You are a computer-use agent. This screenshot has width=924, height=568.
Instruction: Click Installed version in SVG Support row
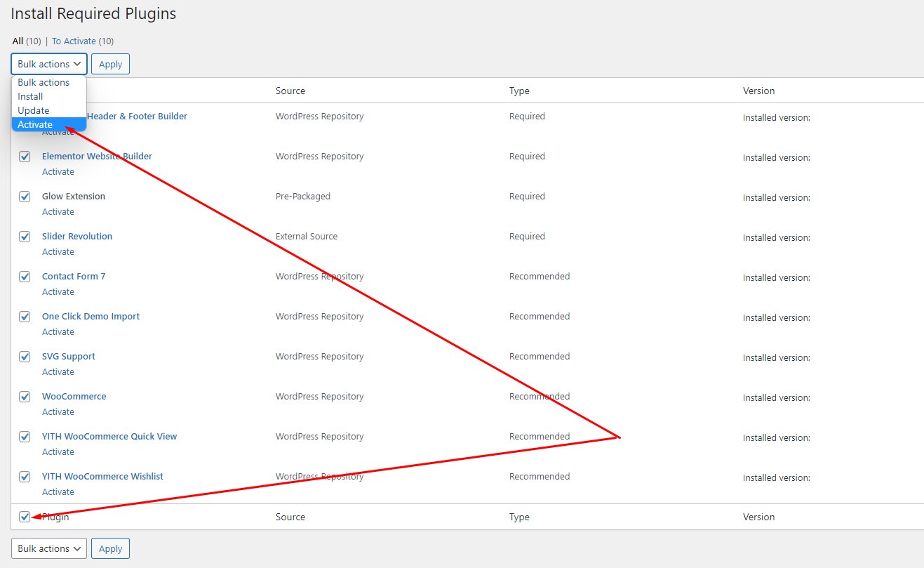777,357
